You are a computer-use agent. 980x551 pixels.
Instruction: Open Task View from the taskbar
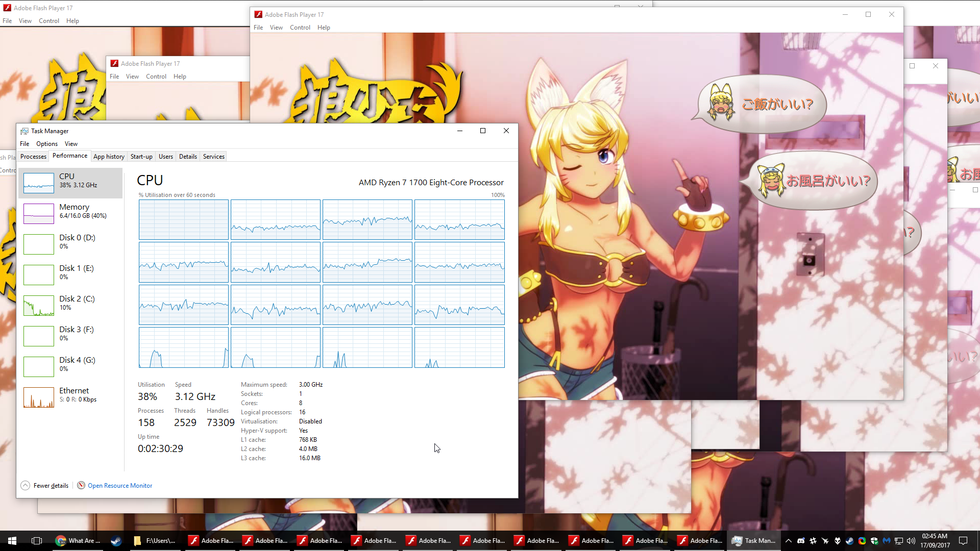pos(37,541)
